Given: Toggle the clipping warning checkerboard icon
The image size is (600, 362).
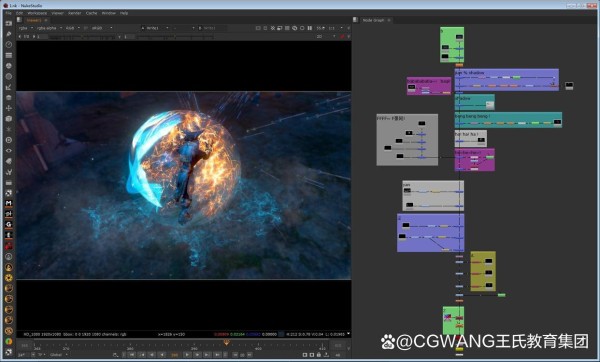Looking at the screenshot, I should tap(273, 28).
